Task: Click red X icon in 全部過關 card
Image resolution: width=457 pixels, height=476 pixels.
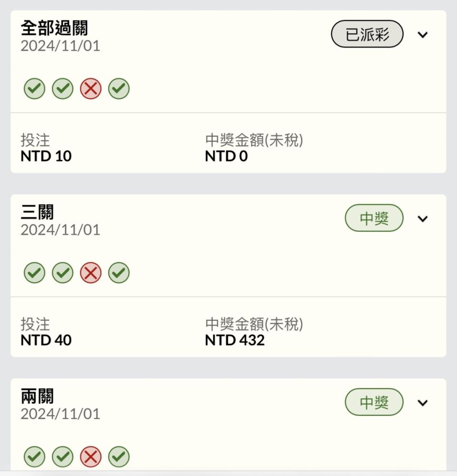Action: 91,89
